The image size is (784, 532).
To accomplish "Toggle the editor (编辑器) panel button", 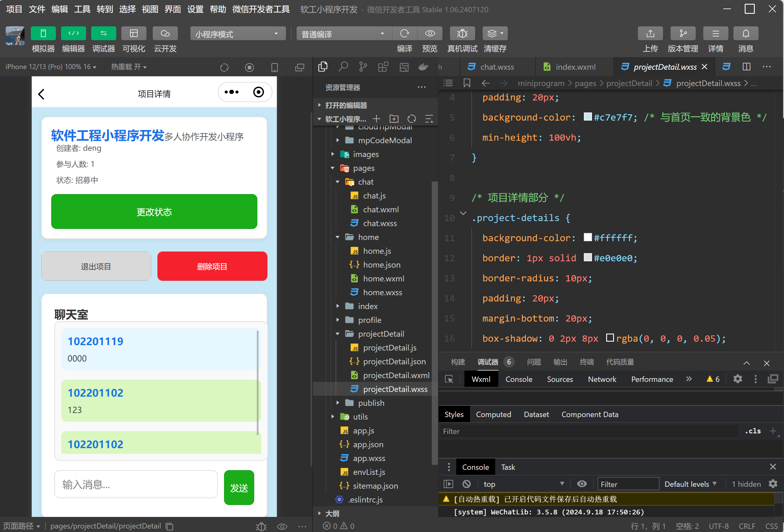I will pyautogui.click(x=73, y=34).
